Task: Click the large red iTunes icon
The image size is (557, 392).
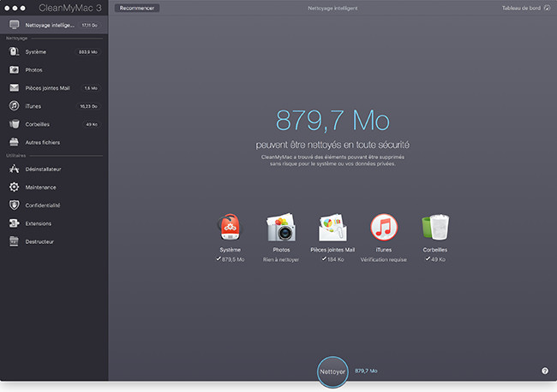Action: (x=384, y=227)
